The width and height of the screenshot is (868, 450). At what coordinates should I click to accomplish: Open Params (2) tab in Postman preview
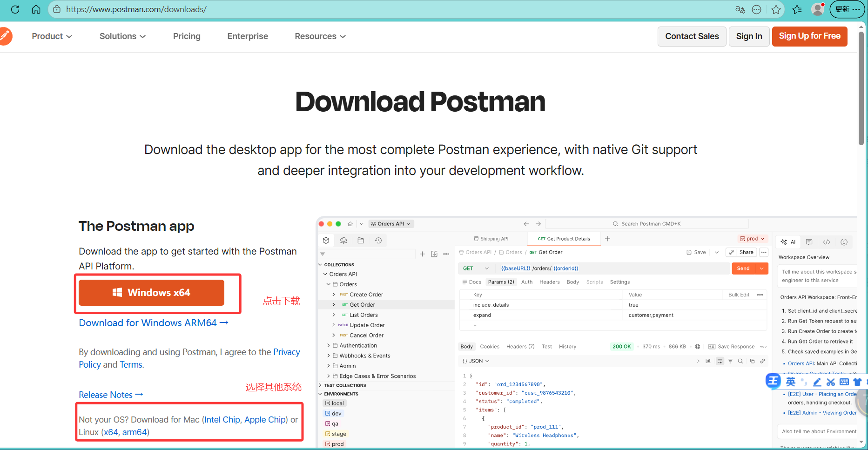pyautogui.click(x=501, y=282)
